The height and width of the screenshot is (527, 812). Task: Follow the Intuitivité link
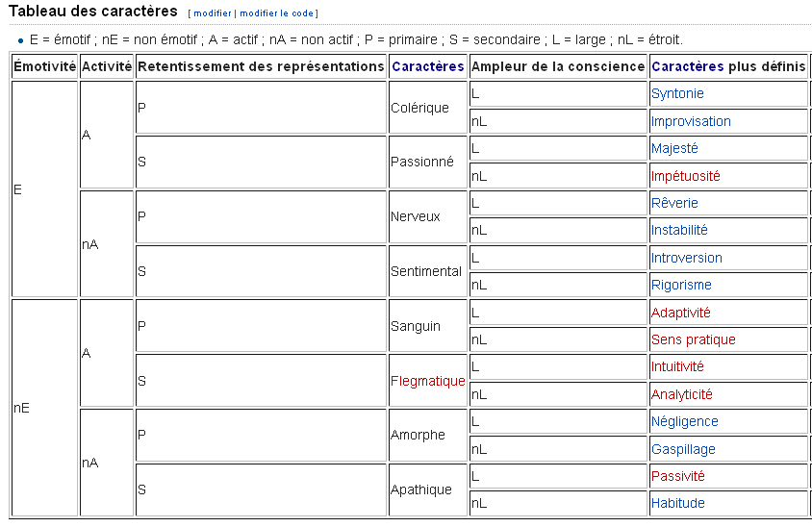click(x=677, y=367)
